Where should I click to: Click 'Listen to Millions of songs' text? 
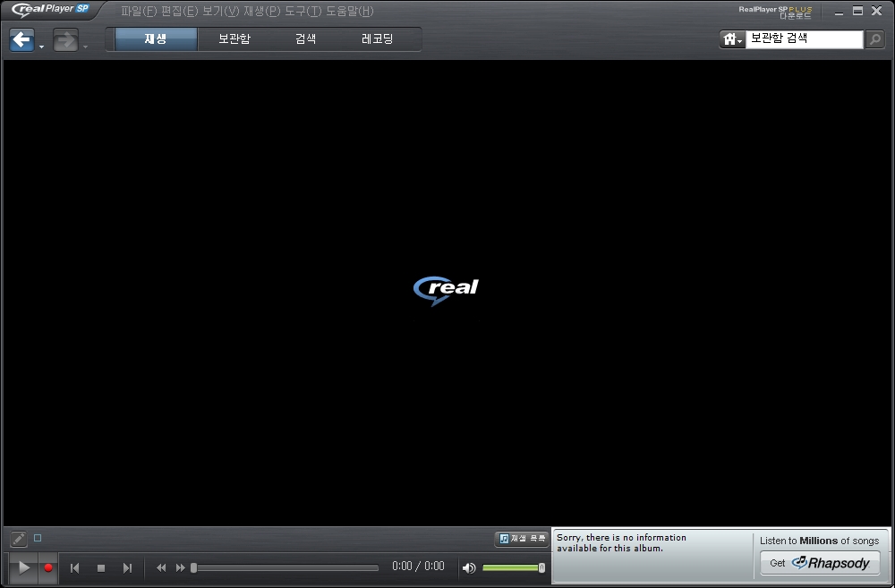pyautogui.click(x=819, y=541)
